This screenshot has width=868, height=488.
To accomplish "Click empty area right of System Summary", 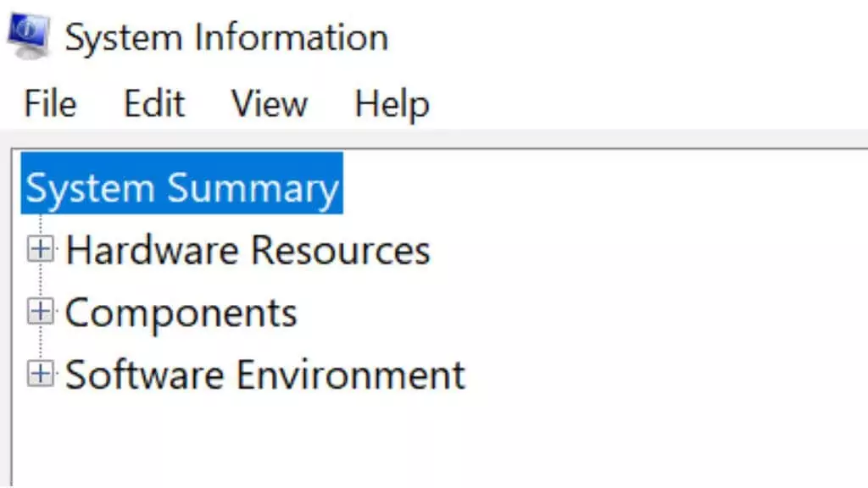I will [x=604, y=183].
